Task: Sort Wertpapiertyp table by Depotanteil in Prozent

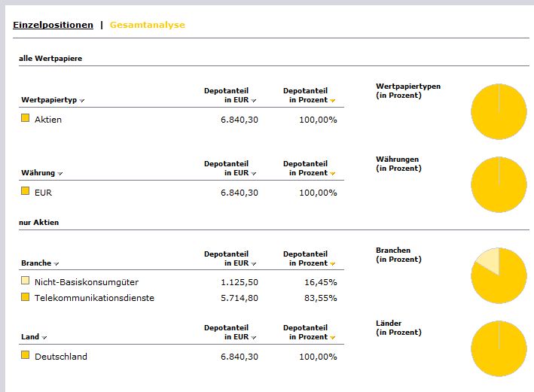Action: click(332, 100)
